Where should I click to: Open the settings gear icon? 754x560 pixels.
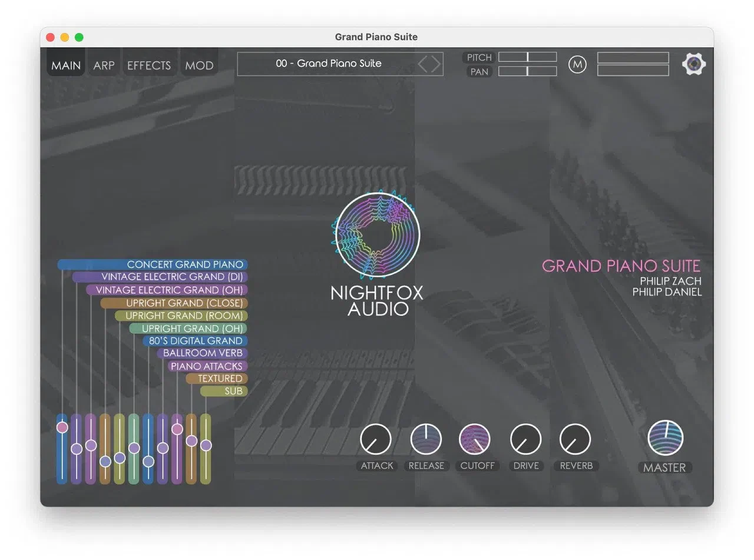coord(694,64)
